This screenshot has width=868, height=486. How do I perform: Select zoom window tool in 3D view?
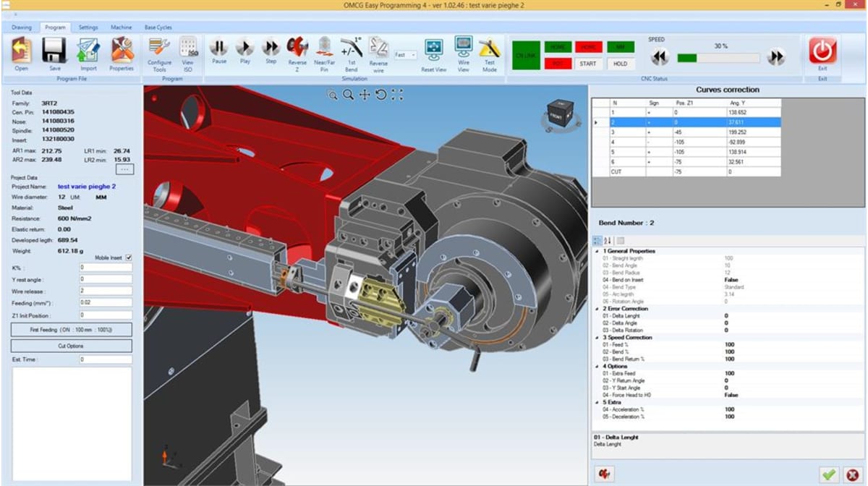click(x=332, y=95)
